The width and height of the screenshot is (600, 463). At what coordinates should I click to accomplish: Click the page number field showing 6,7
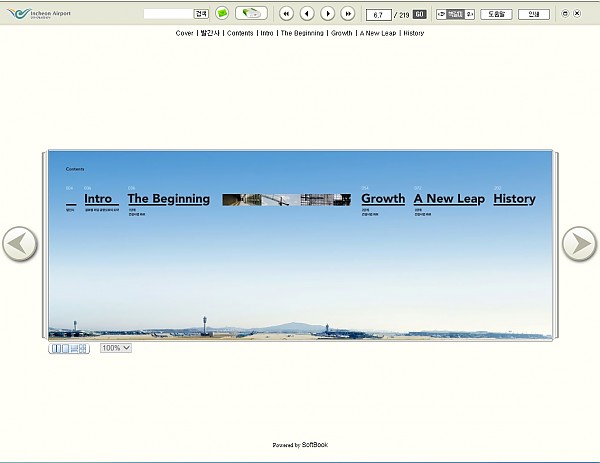coord(378,15)
